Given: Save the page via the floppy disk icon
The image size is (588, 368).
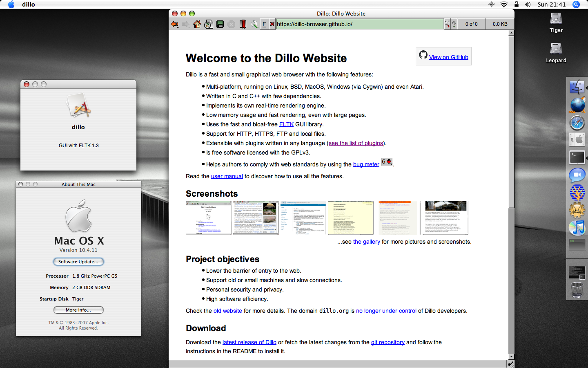Looking at the screenshot, I should coord(220,24).
